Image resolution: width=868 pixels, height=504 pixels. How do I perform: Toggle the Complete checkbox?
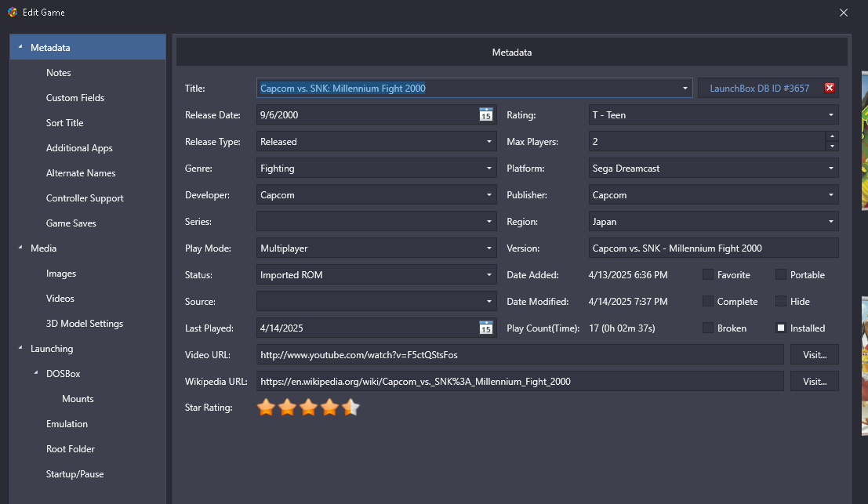[707, 301]
